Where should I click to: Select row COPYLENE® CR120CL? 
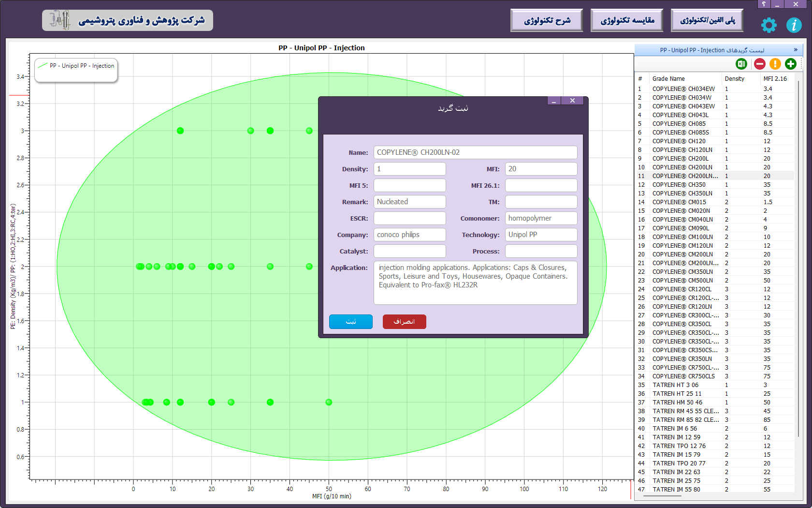tap(714, 289)
